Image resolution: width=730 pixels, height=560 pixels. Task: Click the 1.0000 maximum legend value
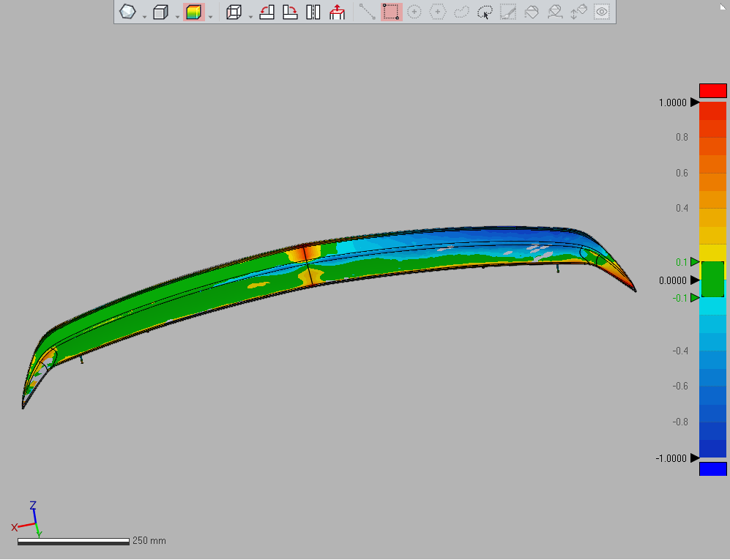672,102
